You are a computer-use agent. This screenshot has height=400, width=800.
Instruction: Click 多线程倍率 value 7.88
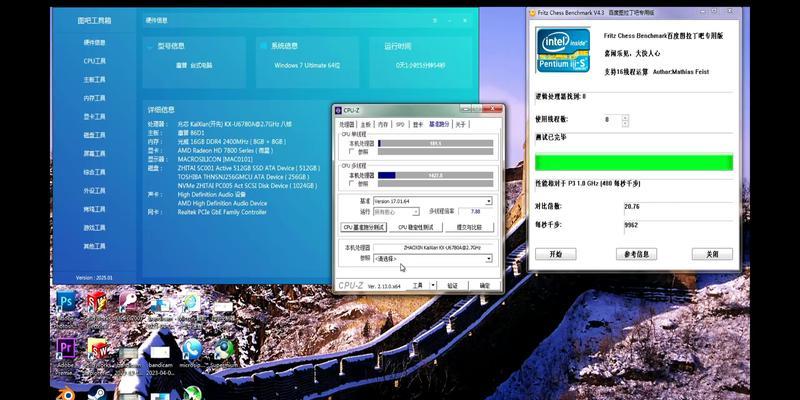coord(476,211)
